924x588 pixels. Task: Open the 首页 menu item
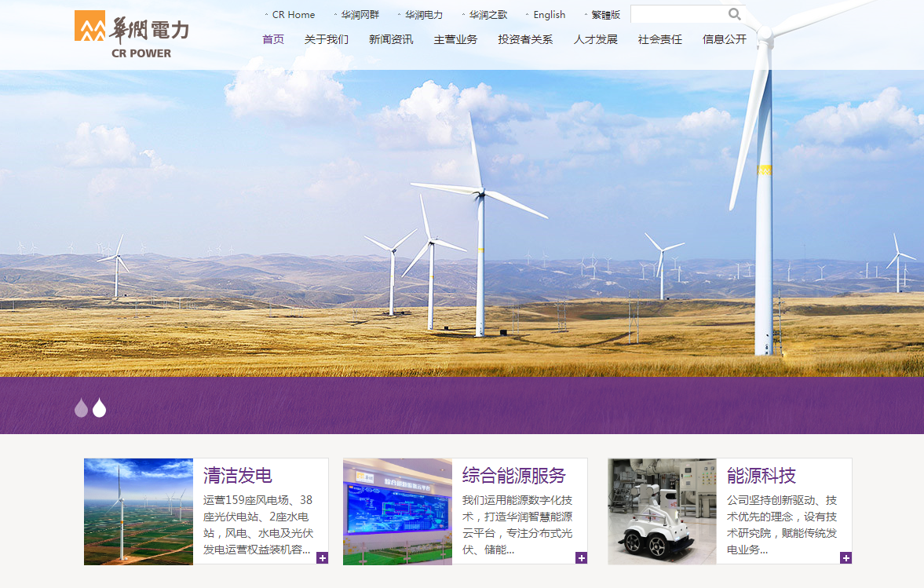tap(273, 39)
